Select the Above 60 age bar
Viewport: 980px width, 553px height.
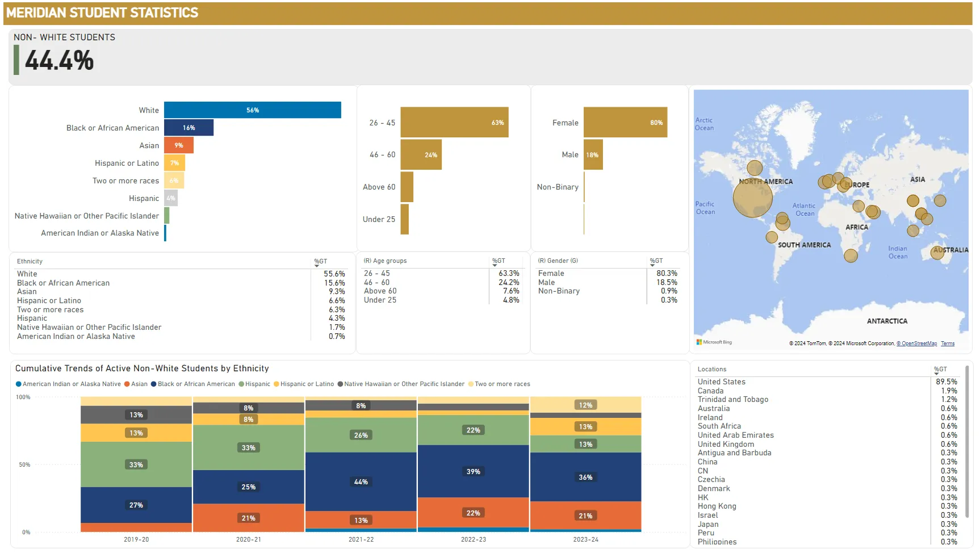[x=407, y=187]
